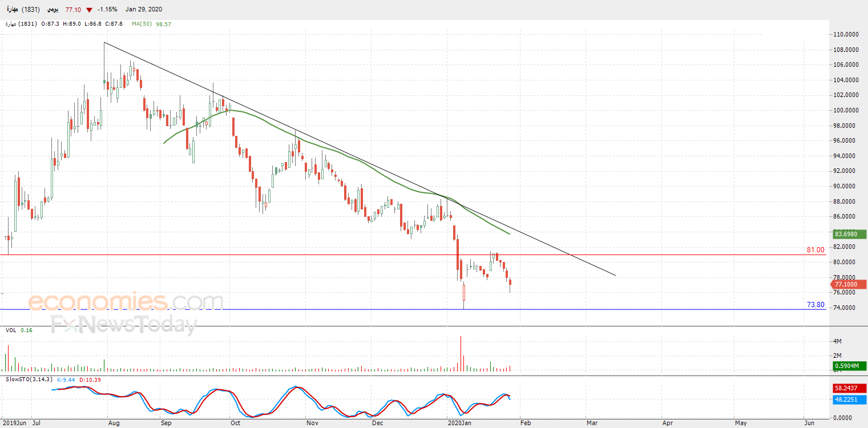Click the 2M volume axis label
Screen dimensions: 868x428
(x=838, y=356)
